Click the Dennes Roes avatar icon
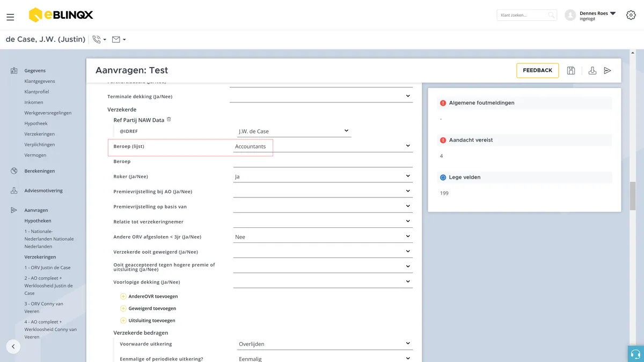 [570, 16]
